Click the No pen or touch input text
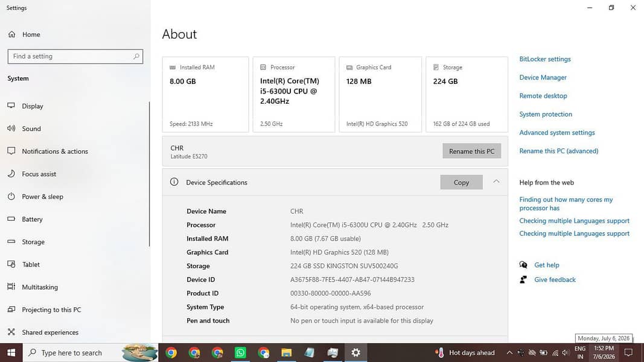 click(362, 320)
